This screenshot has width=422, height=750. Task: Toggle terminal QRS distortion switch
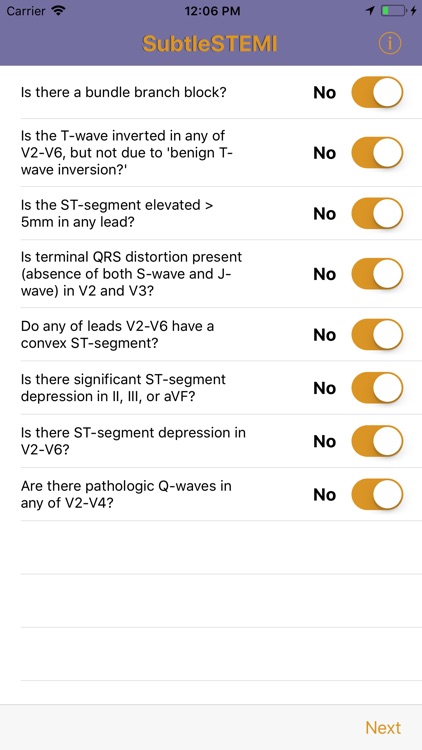[x=378, y=274]
